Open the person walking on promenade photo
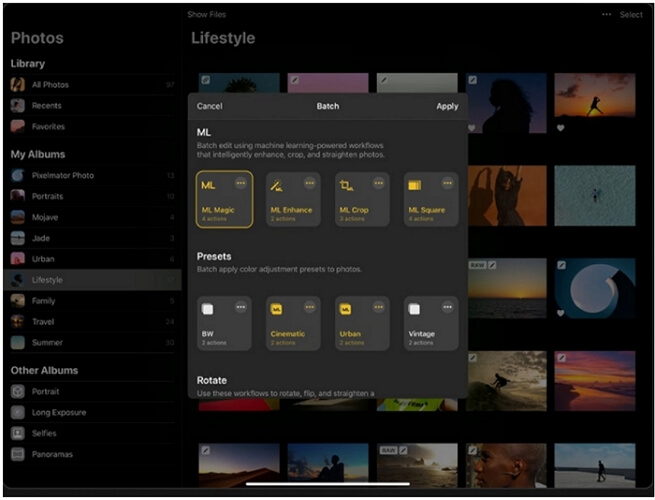 click(x=595, y=465)
